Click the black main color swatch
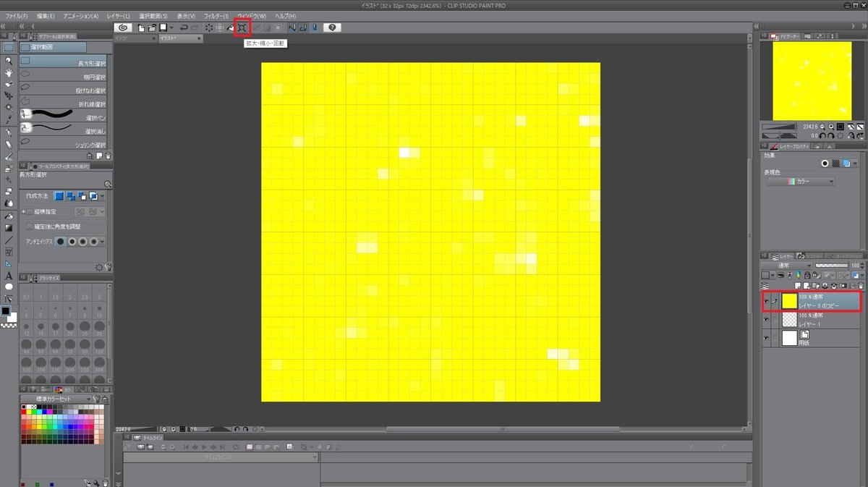The height and width of the screenshot is (487, 868). coord(6,311)
